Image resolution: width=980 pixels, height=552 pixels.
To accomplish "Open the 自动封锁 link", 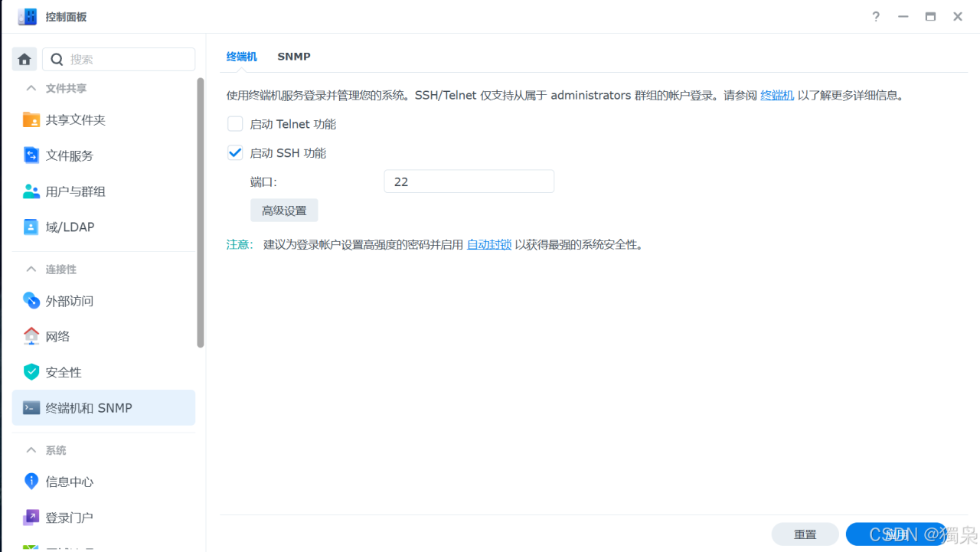I will pyautogui.click(x=489, y=244).
